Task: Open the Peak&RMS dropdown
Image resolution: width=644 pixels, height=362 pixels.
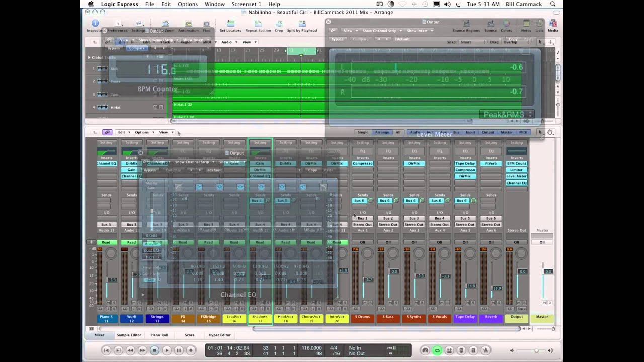Action: tap(507, 115)
